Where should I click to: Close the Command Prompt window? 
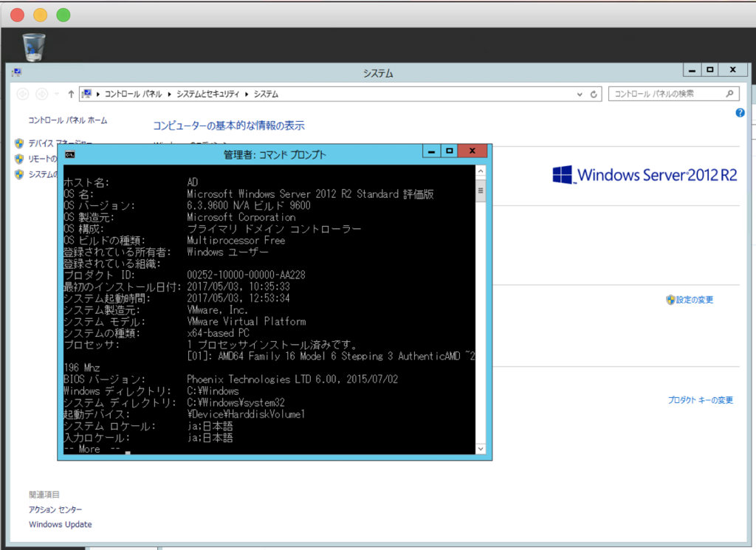(x=472, y=151)
